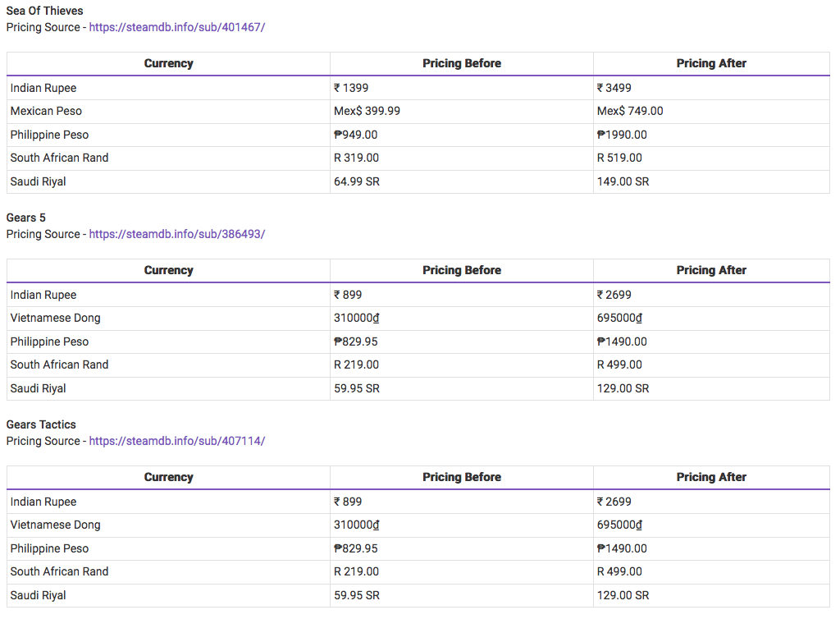Select 59.95 SR in Gears 5 table
This screenshot has width=840, height=619.
click(x=357, y=388)
